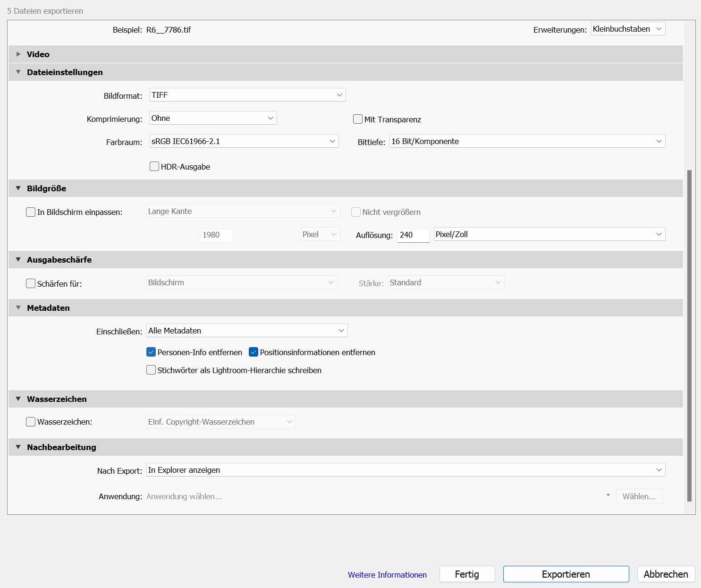Viewport: 701px width, 588px height.
Task: Enable the Mit Transparenz checkbox
Action: tap(358, 119)
